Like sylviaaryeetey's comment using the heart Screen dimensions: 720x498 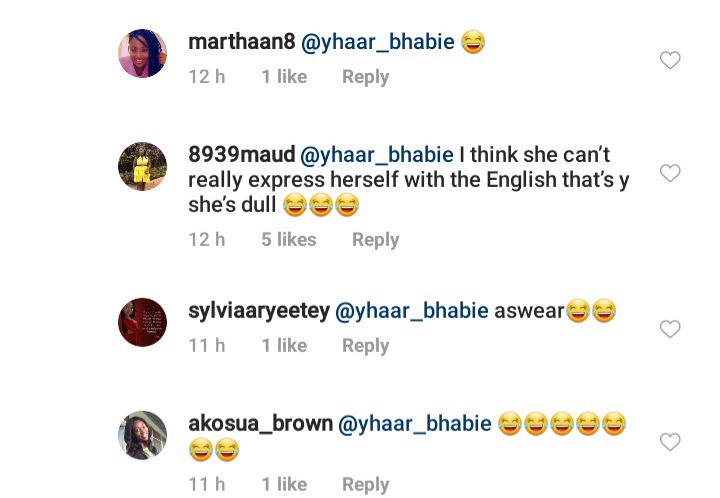coord(670,329)
